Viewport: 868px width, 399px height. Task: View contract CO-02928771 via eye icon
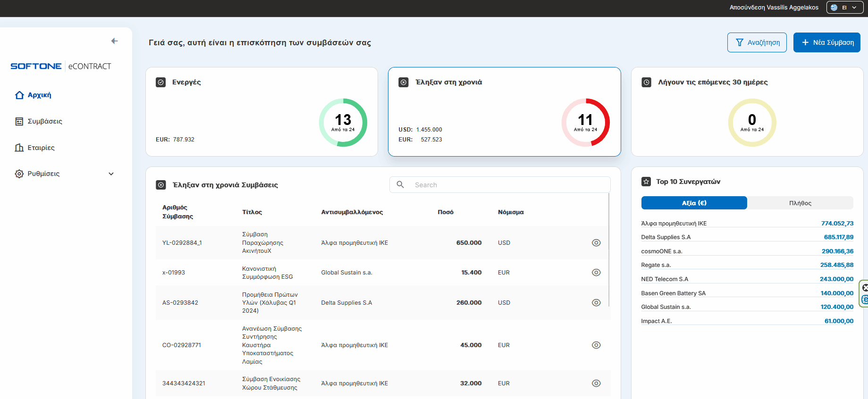tap(596, 345)
